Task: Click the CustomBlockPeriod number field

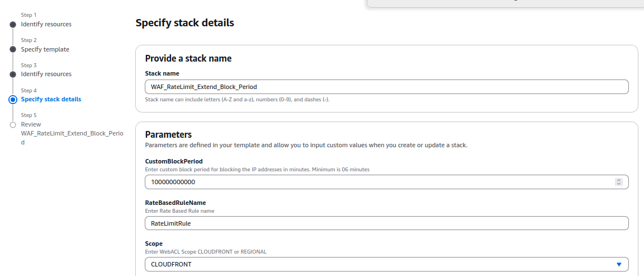Action: (386, 182)
